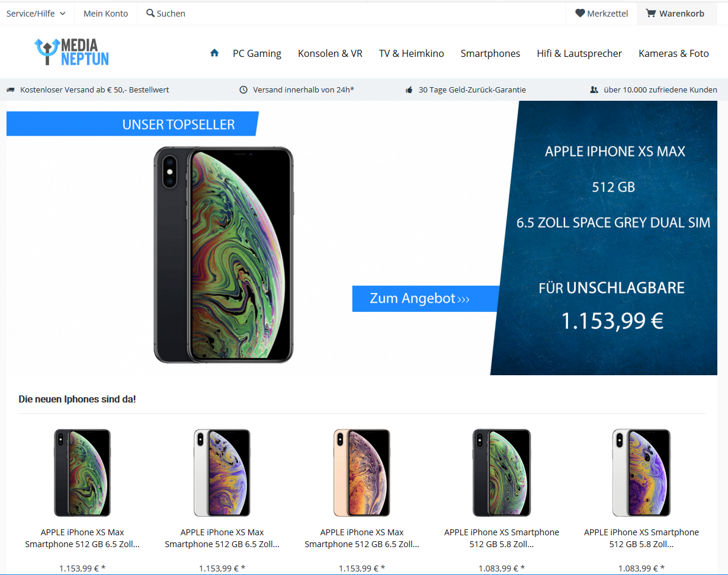Viewport: 728px width, 575px height.
Task: Click the large topseller iPhone banner image
Action: [x=362, y=238]
